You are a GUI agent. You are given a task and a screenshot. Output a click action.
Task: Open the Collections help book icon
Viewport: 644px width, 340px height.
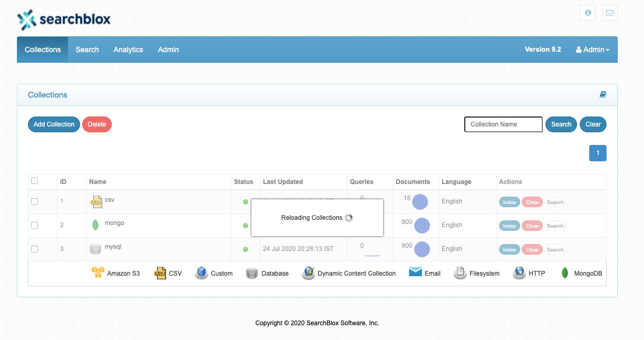(x=603, y=95)
